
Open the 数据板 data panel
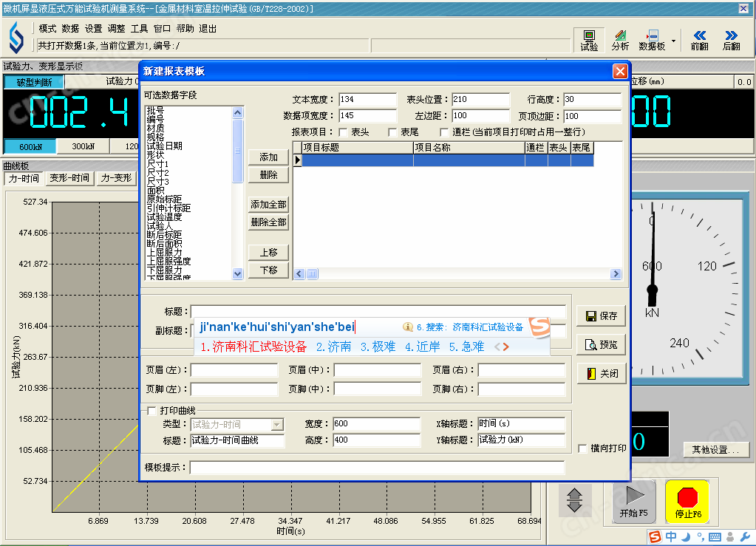coord(652,41)
